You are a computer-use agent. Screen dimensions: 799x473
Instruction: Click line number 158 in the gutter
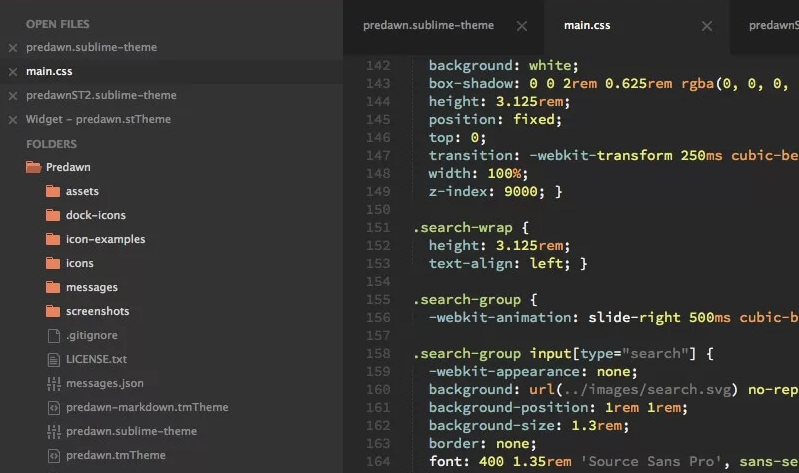(x=378, y=354)
